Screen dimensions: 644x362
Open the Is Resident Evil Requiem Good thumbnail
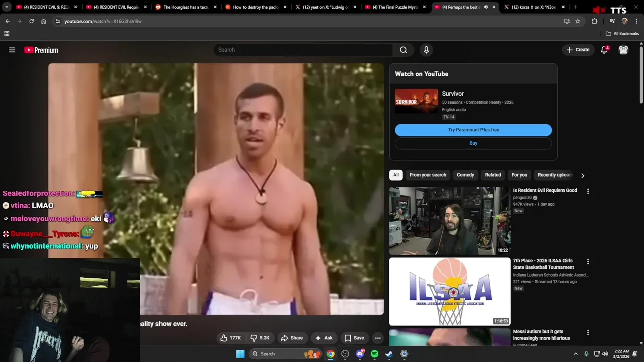click(x=450, y=221)
